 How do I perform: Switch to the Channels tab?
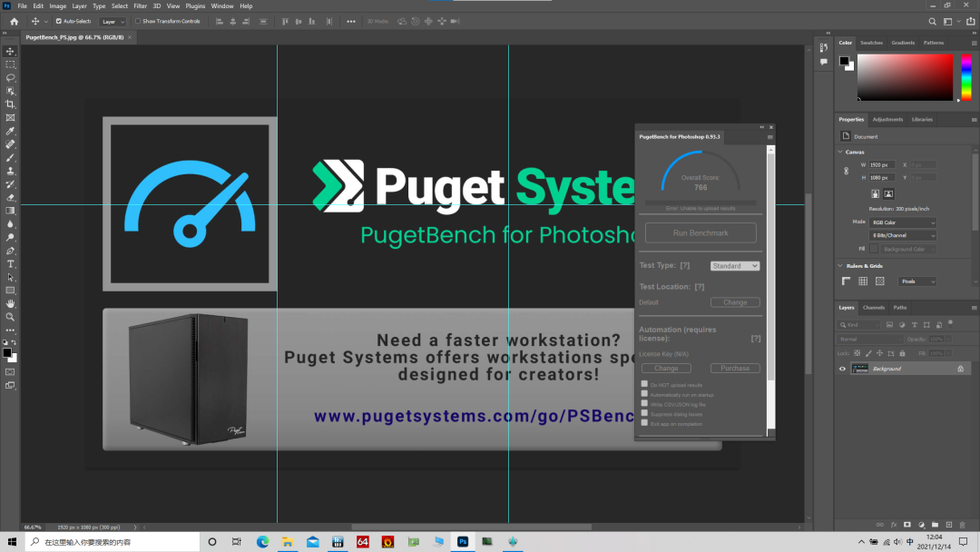(874, 308)
